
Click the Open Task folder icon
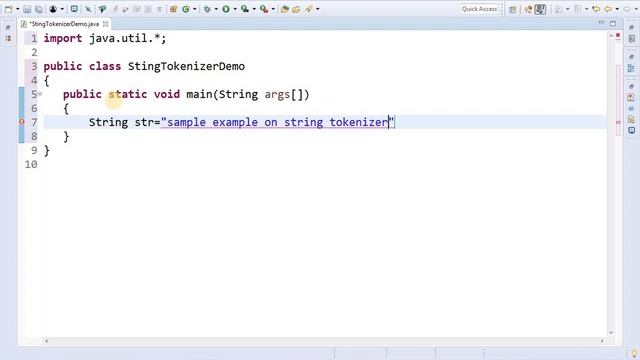(296, 9)
